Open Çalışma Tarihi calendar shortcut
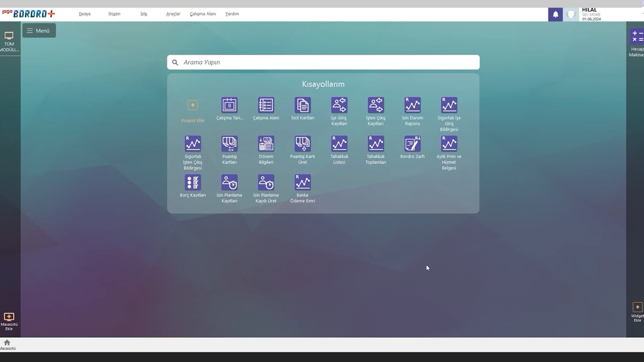Screen dimensions: 644x362 click(229, 109)
